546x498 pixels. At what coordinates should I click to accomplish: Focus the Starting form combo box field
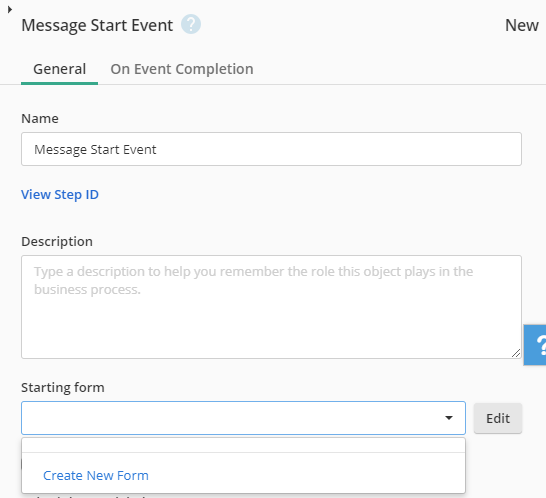point(243,418)
